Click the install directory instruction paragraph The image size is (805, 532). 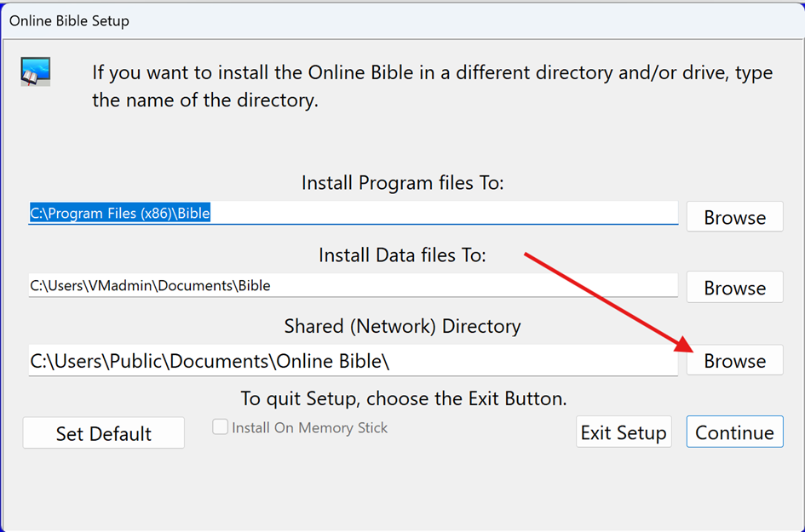432,86
